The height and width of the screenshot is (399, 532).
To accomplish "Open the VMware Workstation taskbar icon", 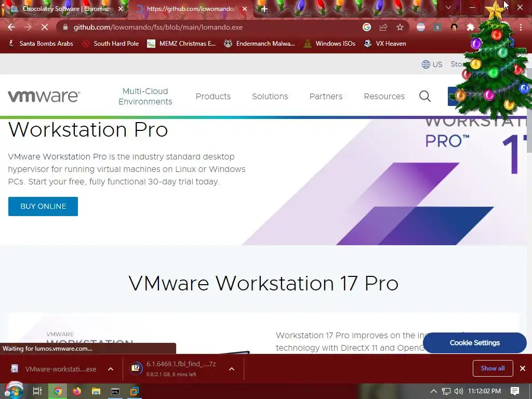I will 135,391.
